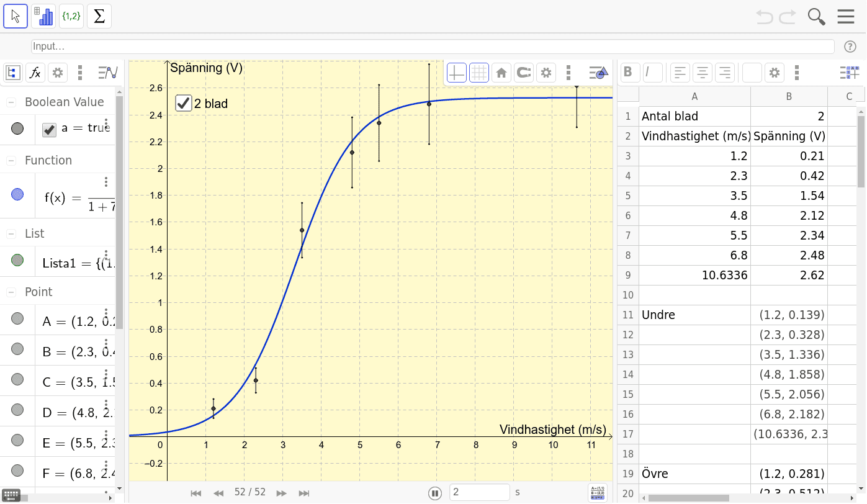Uncheck the 2 blad checkbox
Image resolution: width=867 pixels, height=504 pixels.
pos(183,103)
